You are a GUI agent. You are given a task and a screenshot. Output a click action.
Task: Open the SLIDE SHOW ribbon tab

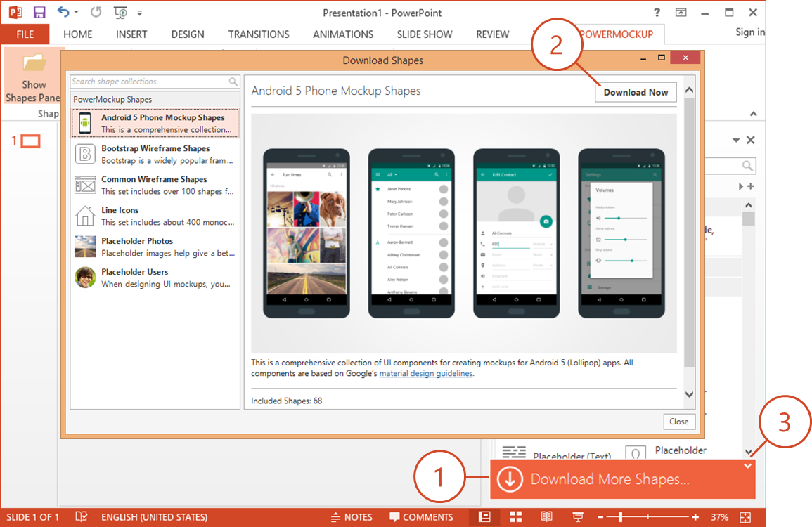(424, 34)
